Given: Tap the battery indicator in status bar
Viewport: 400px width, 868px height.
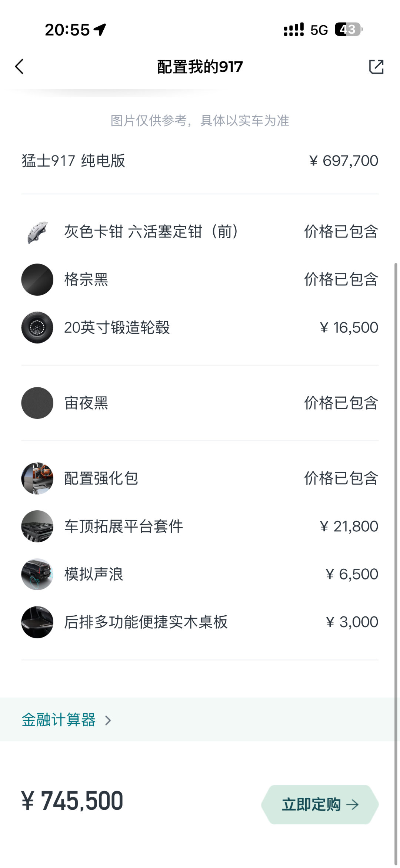Looking at the screenshot, I should [348, 30].
